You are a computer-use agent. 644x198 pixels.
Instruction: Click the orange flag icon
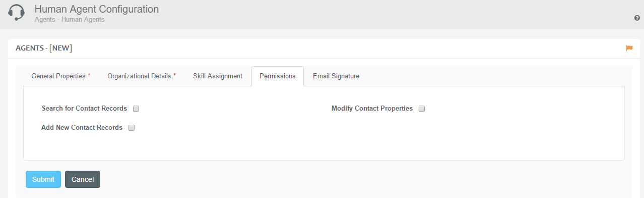629,48
